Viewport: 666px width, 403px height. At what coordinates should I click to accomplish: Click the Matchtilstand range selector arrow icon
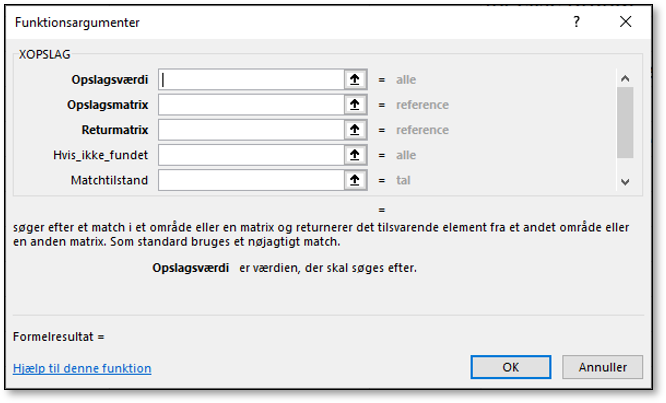coord(355,180)
